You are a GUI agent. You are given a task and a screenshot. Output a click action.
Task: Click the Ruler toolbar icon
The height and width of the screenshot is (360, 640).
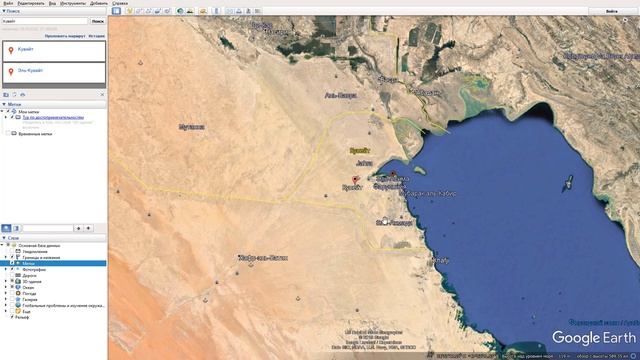coord(216,11)
